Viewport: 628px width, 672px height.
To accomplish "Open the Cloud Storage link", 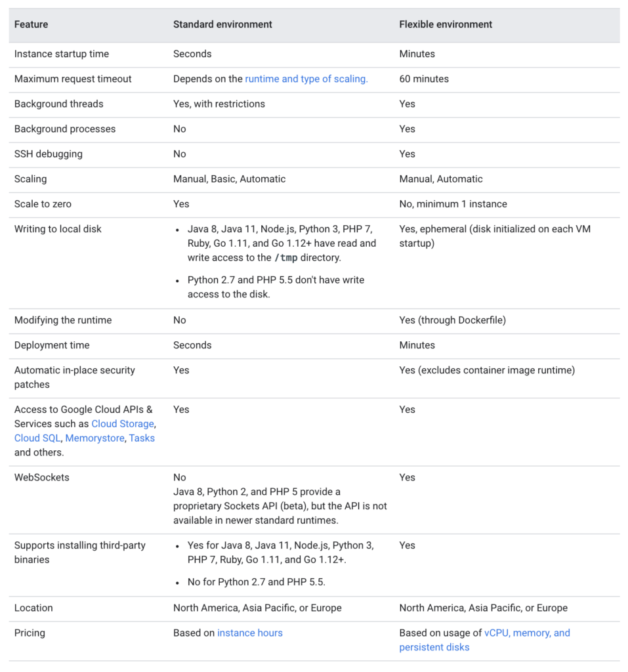I will 123,423.
